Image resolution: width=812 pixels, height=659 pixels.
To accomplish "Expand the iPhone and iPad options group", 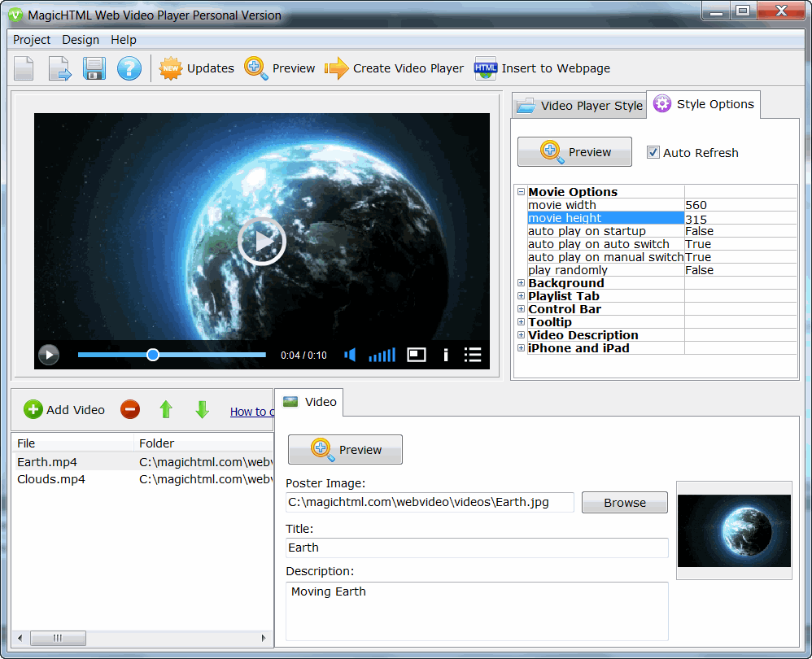I will [x=521, y=347].
